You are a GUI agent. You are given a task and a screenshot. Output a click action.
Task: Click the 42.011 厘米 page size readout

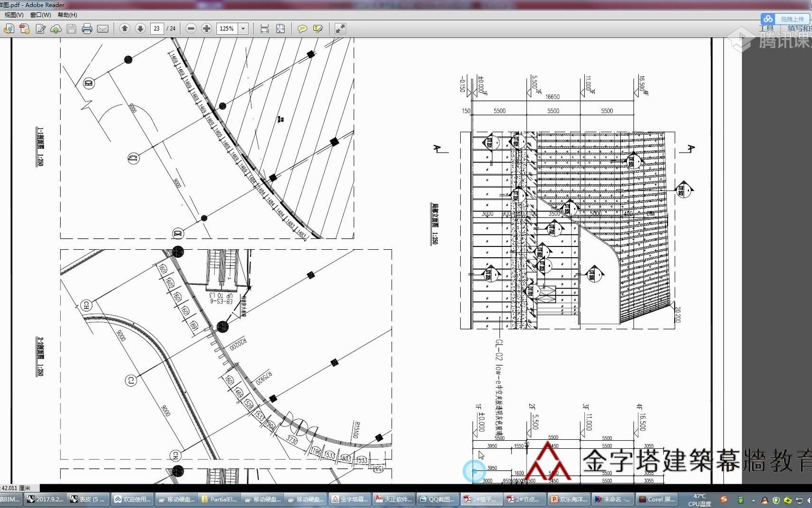click(x=16, y=488)
